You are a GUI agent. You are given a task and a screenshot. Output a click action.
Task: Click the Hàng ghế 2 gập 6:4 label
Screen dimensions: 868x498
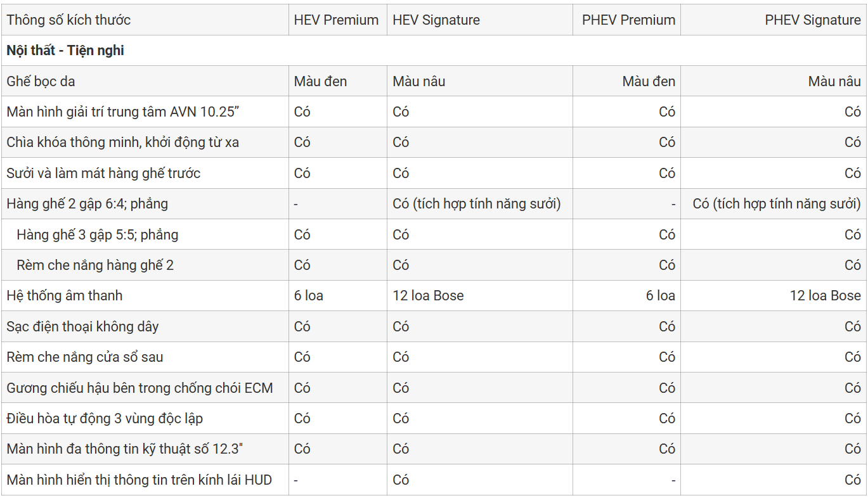pos(87,204)
